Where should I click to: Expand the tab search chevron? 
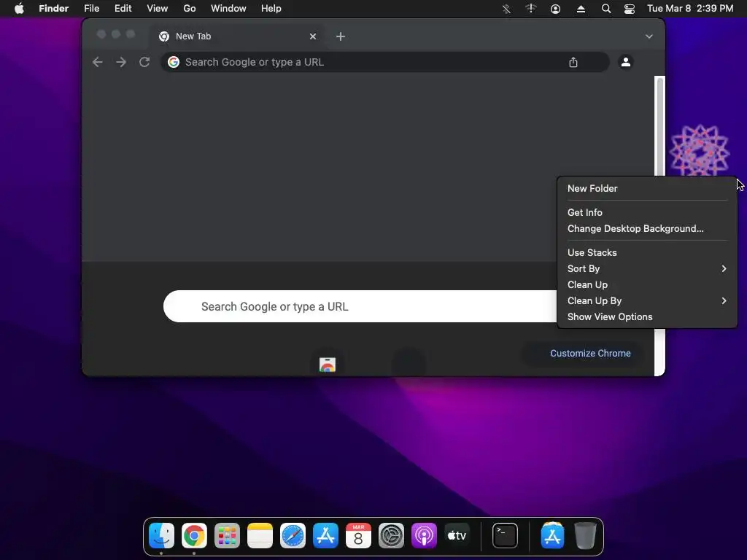(x=649, y=36)
